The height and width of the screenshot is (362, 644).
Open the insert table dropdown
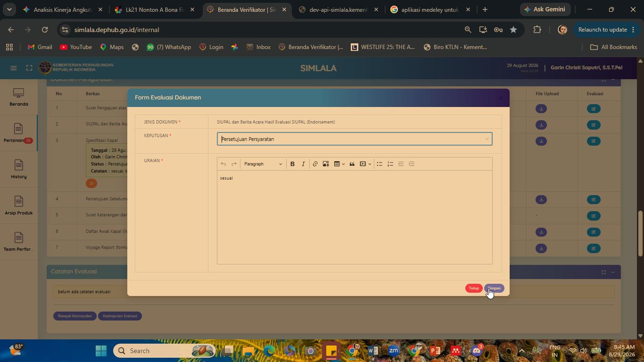[339, 164]
